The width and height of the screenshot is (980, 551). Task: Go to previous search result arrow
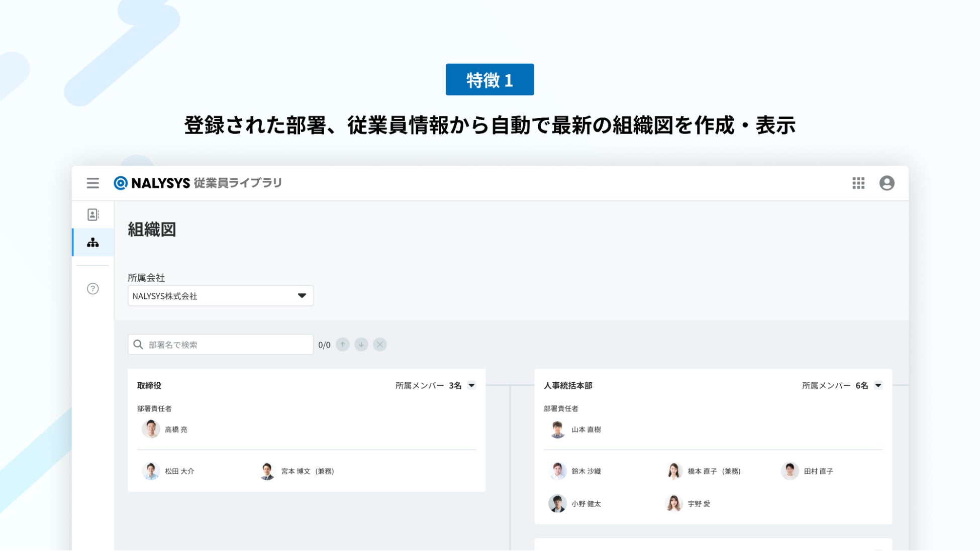[x=343, y=345]
